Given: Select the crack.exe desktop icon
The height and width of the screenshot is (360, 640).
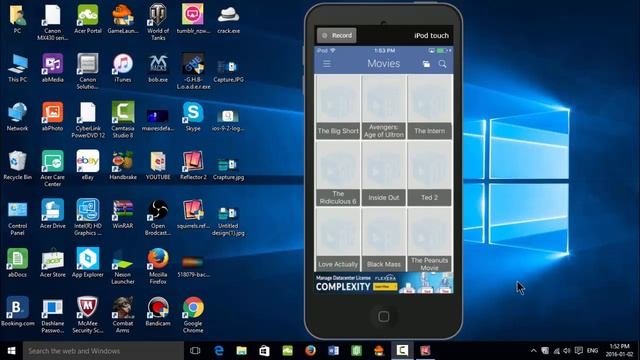Looking at the screenshot, I should (228, 19).
